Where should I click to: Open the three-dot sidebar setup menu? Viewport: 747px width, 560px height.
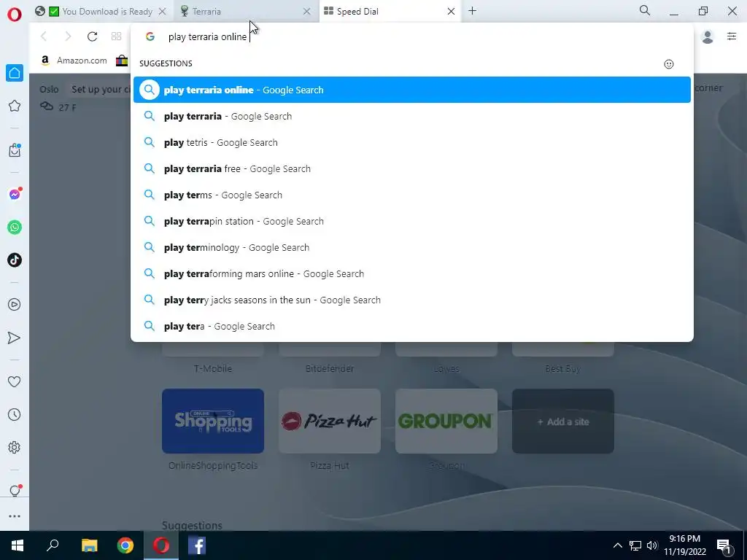coord(15,516)
